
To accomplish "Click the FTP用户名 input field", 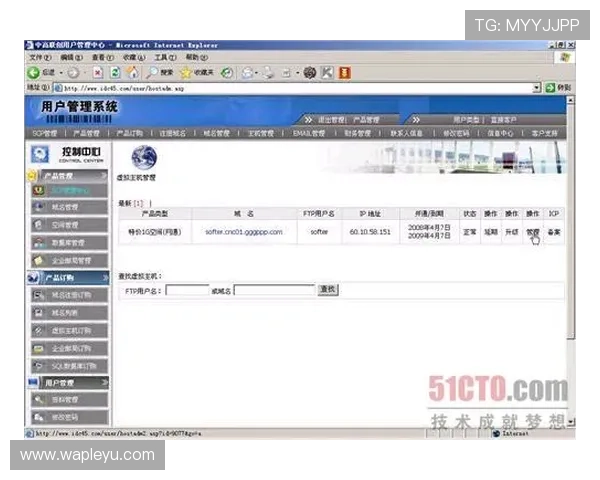I will pos(188,290).
